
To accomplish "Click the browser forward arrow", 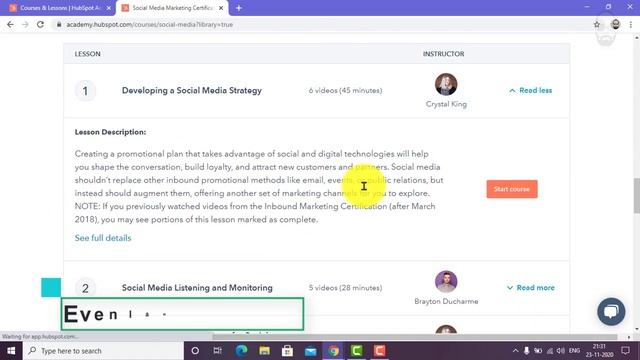I will (25, 24).
